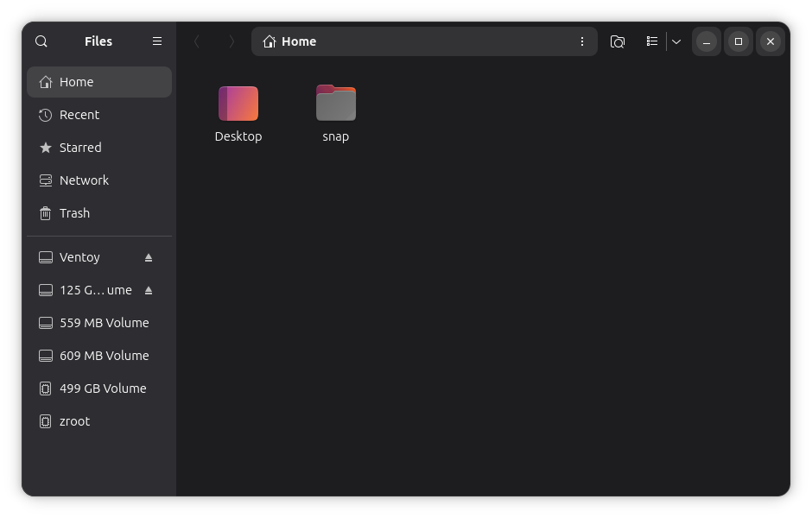
Task: Click the forward navigation arrow
Action: click(231, 41)
